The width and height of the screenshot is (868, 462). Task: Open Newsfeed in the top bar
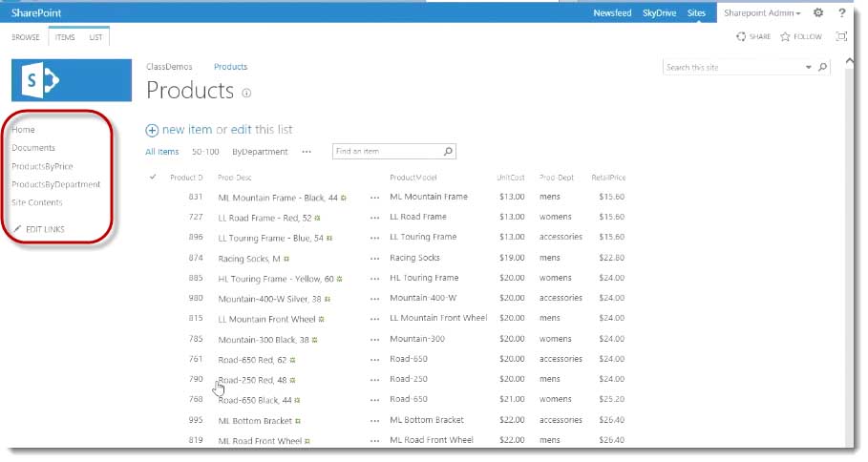point(612,12)
